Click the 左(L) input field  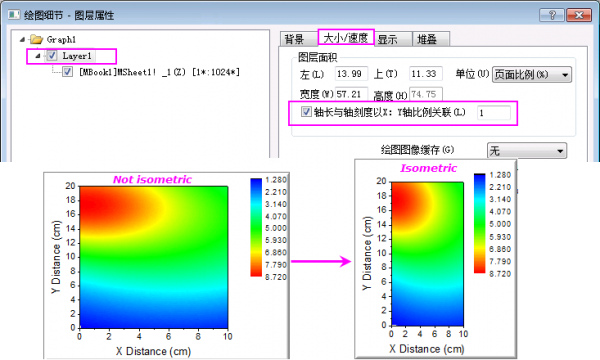point(351,73)
